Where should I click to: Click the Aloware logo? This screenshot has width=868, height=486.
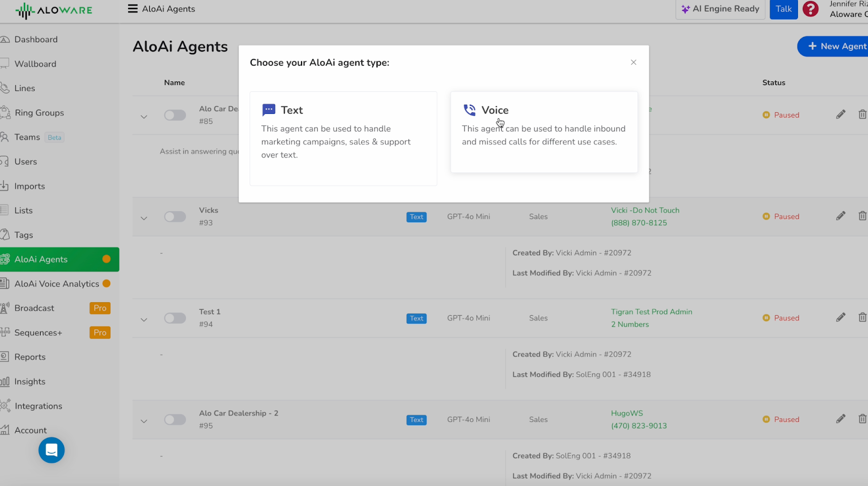click(54, 10)
